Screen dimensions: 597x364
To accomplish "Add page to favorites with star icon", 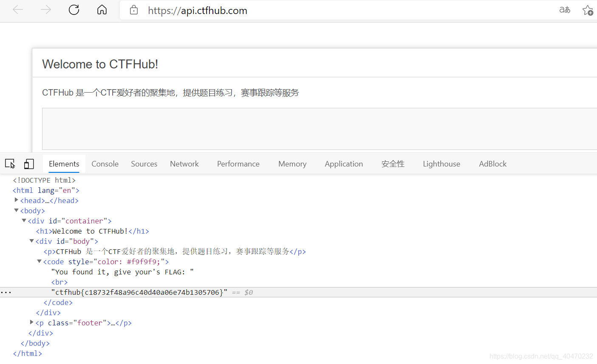I will coord(588,10).
